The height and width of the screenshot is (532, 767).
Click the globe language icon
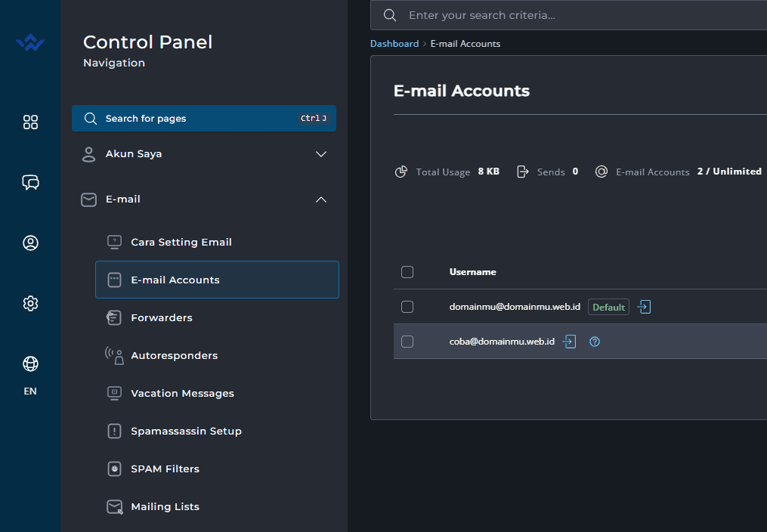pos(30,363)
